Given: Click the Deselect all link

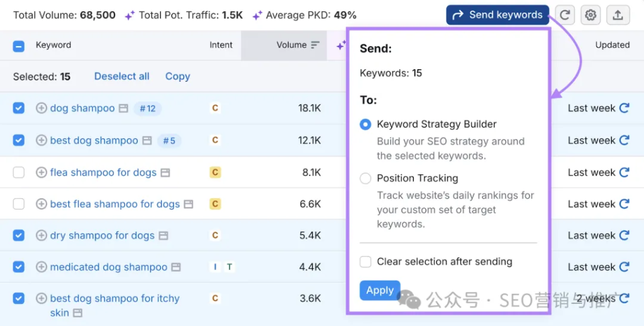Looking at the screenshot, I should pos(121,76).
